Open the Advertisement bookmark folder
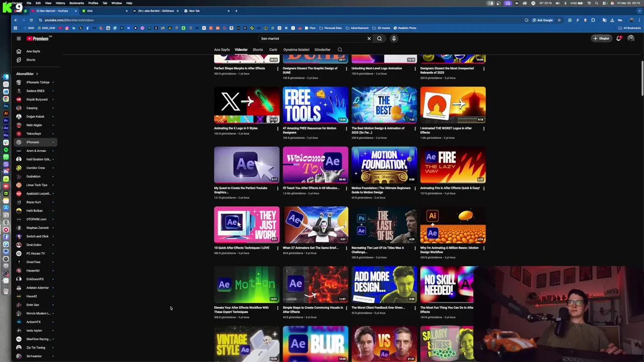 click(357, 28)
